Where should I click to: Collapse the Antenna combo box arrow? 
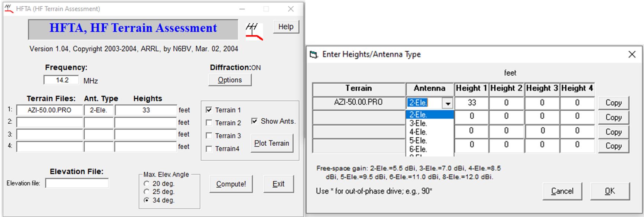coord(448,103)
